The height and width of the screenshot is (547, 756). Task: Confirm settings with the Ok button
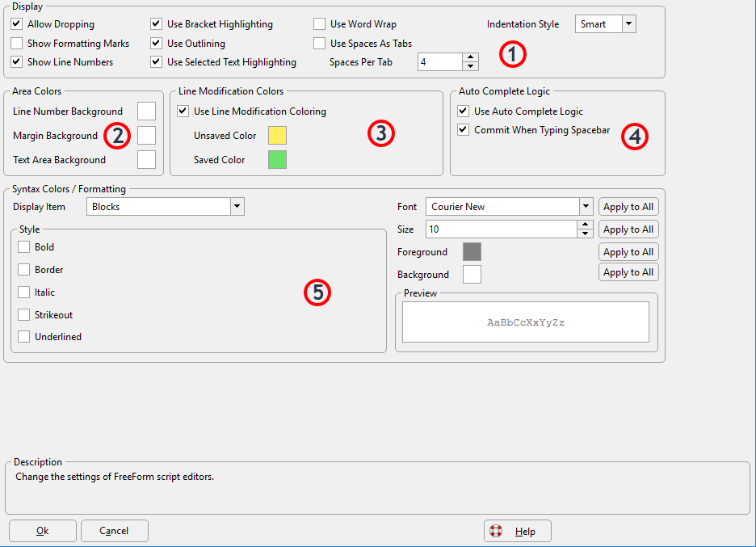coord(43,531)
